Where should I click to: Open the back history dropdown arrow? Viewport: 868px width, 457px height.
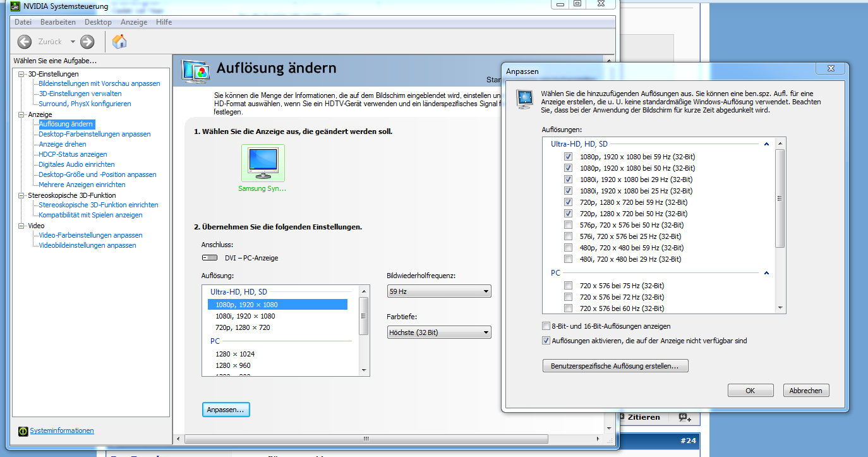click(x=73, y=42)
